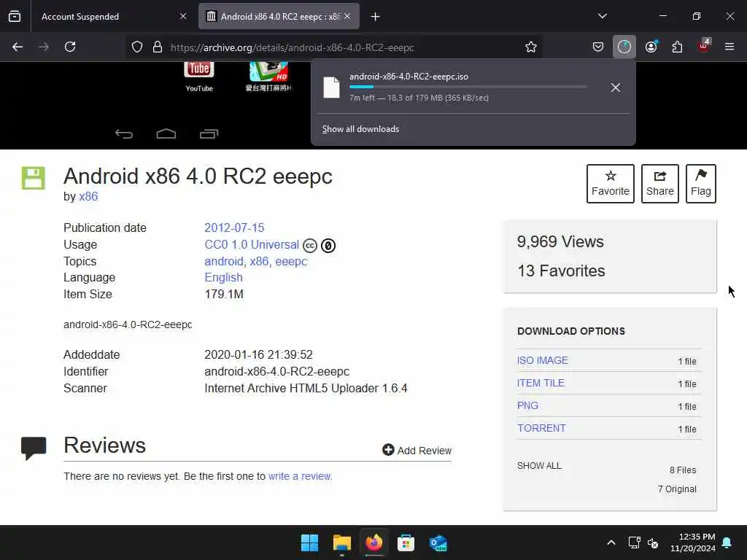747x560 pixels.
Task: Open creator x86 link
Action: pyautogui.click(x=88, y=196)
